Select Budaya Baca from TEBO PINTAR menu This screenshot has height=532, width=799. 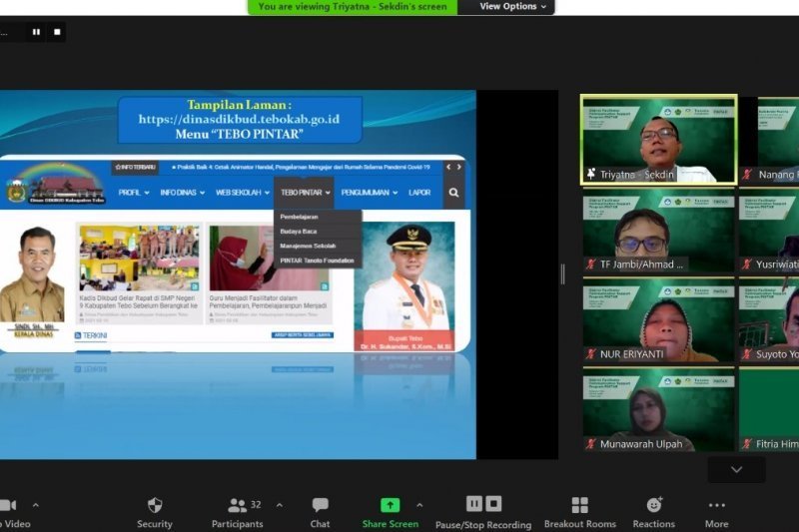point(299,231)
